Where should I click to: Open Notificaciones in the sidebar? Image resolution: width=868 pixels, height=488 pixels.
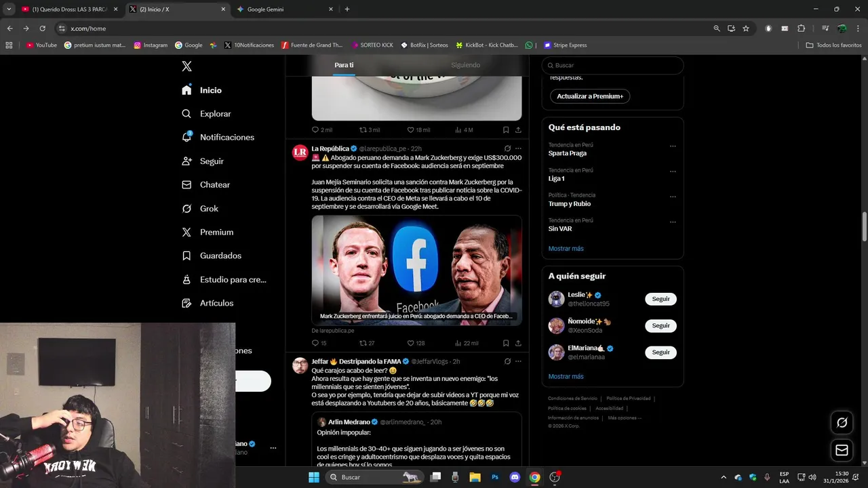click(218, 137)
